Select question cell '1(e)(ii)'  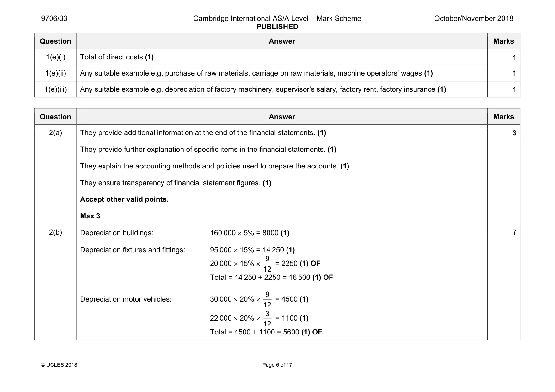(55, 73)
